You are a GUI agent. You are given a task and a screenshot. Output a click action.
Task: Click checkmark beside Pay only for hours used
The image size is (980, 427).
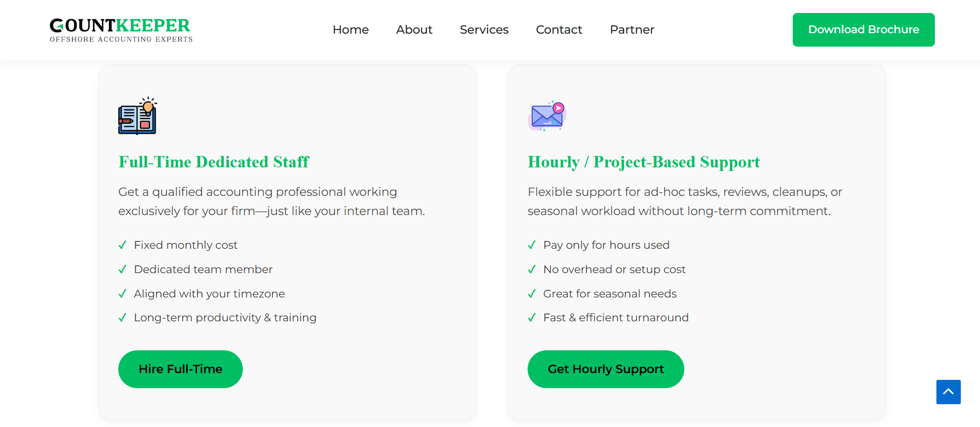tap(532, 245)
